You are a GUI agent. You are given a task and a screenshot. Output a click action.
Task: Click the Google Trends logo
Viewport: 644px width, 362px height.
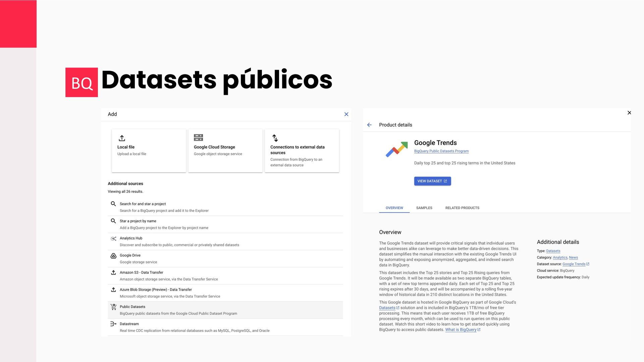396,149
